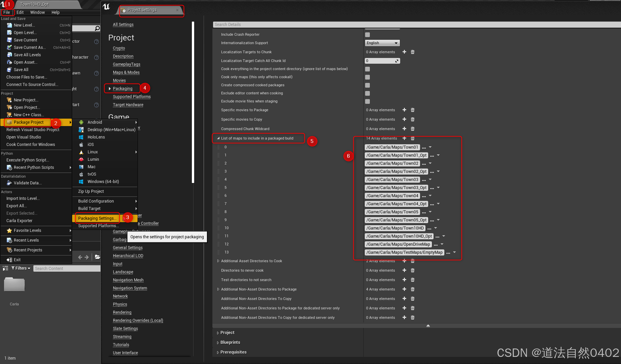Click Cook Content for Windows
Image resolution: width=621 pixels, height=364 pixels.
click(x=31, y=145)
